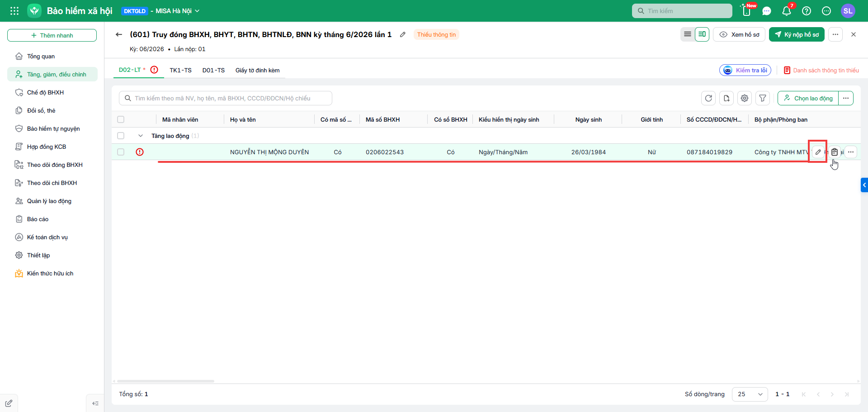
Task: Open the more options circle icon in header
Action: 826,11
